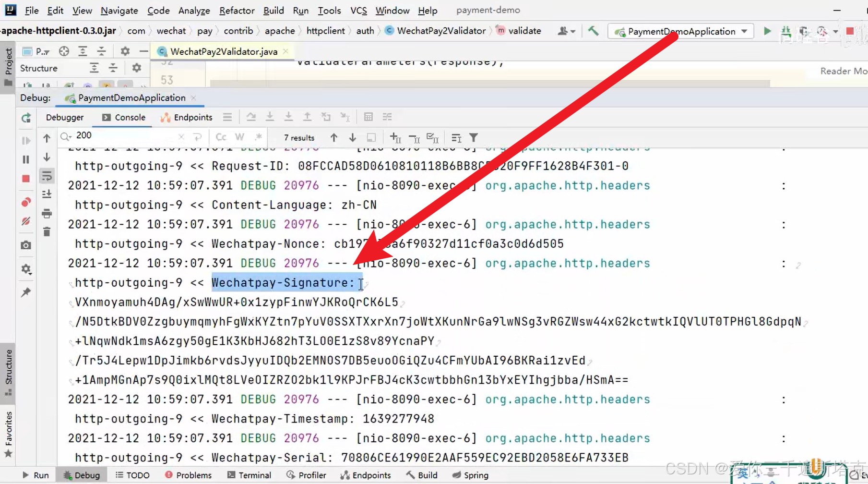Open the Navigate menu
This screenshot has height=484, width=868.
point(119,10)
